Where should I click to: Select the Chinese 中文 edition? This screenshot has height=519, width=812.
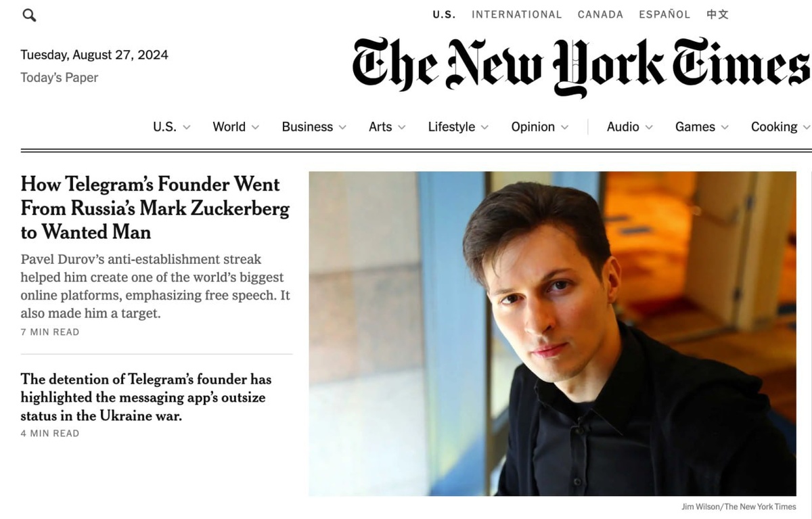(x=717, y=14)
